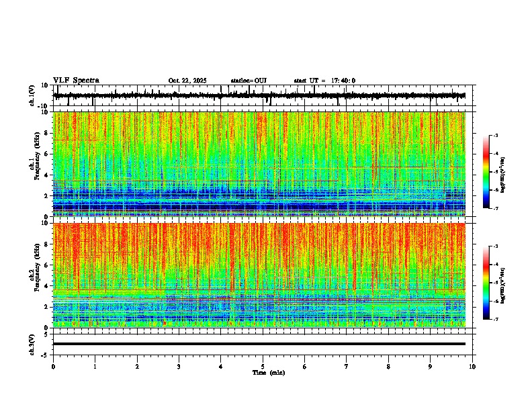Click the ch.2 color scale bar
532x411 pixels.
coord(486,283)
